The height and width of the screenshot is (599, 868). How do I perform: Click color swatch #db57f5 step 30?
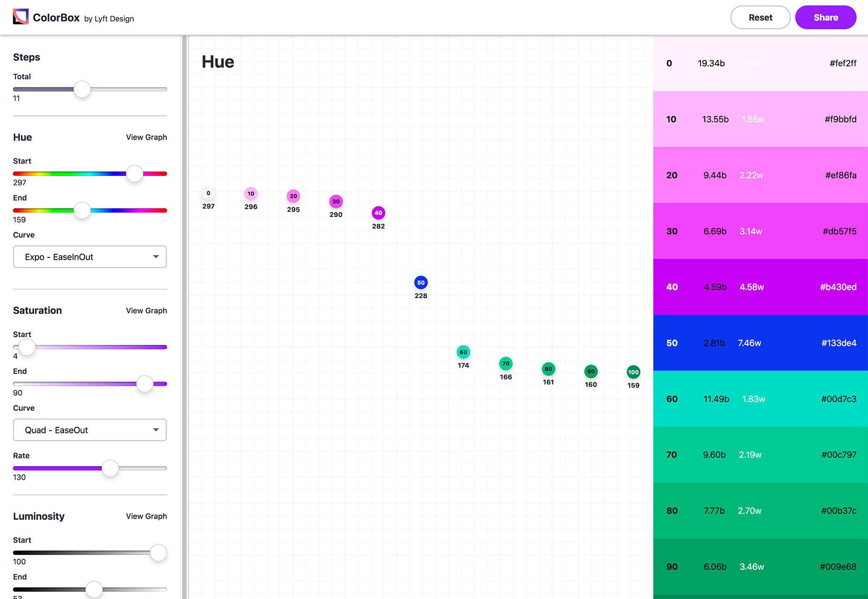[x=760, y=231]
